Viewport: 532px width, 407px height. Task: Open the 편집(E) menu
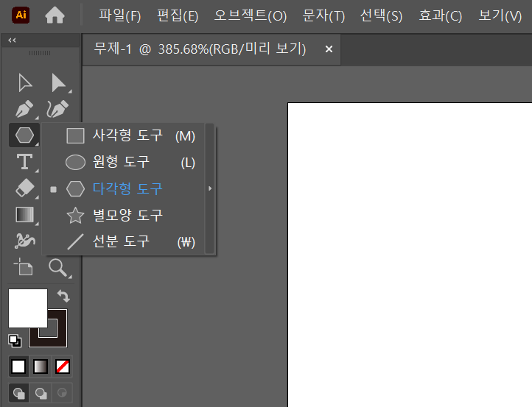pos(178,15)
